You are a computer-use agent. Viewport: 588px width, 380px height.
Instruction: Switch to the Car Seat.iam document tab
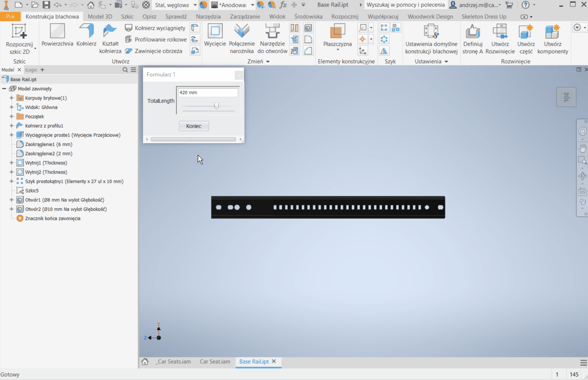[x=215, y=362]
